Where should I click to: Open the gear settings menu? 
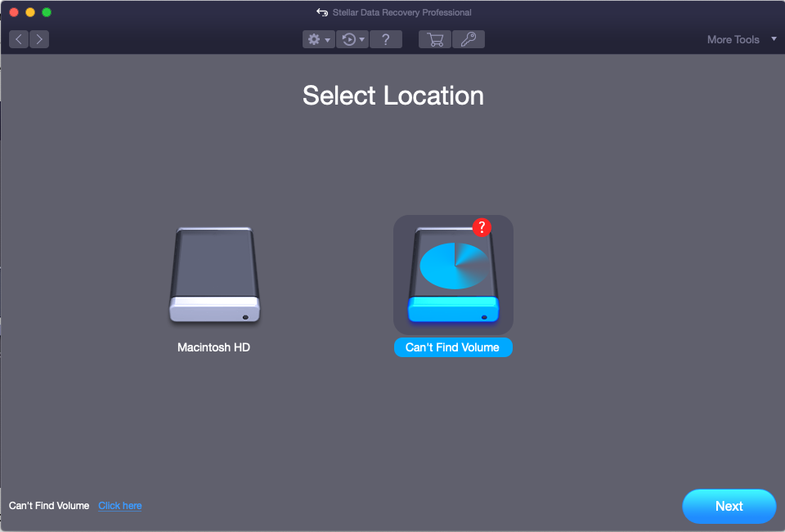point(318,39)
